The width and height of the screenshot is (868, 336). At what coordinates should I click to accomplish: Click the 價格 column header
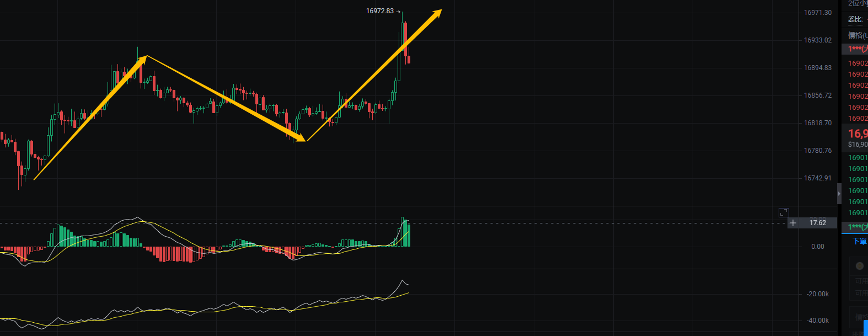click(858, 35)
